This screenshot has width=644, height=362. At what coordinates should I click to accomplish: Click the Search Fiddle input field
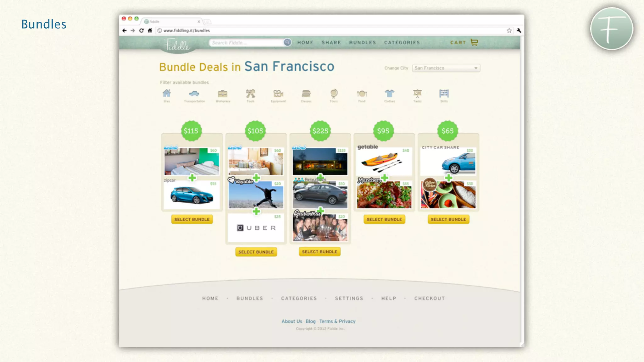coord(246,43)
